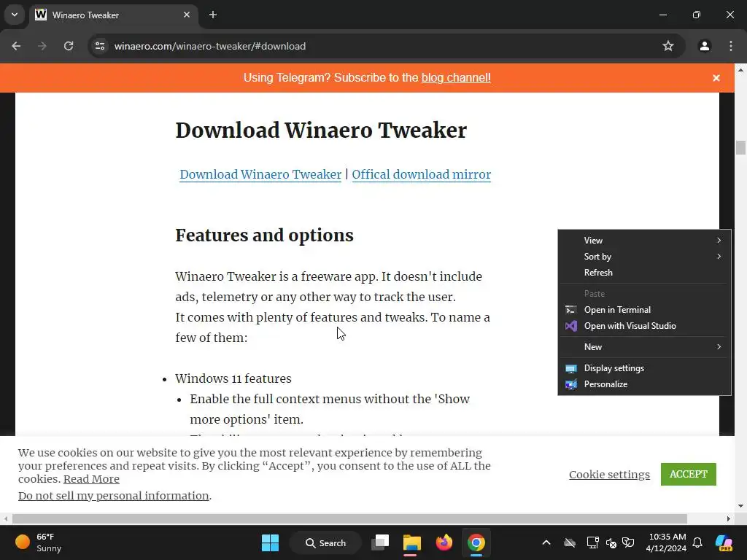Image resolution: width=747 pixels, height=560 pixels.
Task: Open the Offical download mirror link
Action: (421, 174)
